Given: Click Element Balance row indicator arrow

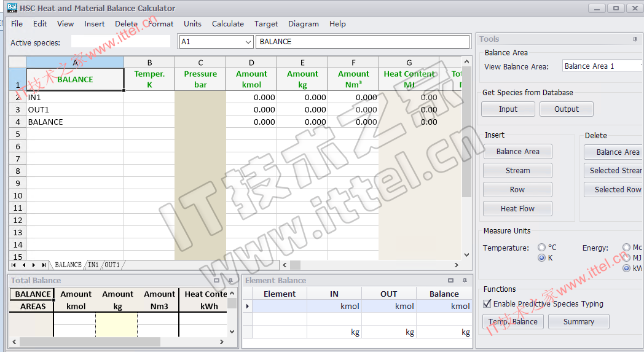Looking at the screenshot, I should (x=247, y=306).
